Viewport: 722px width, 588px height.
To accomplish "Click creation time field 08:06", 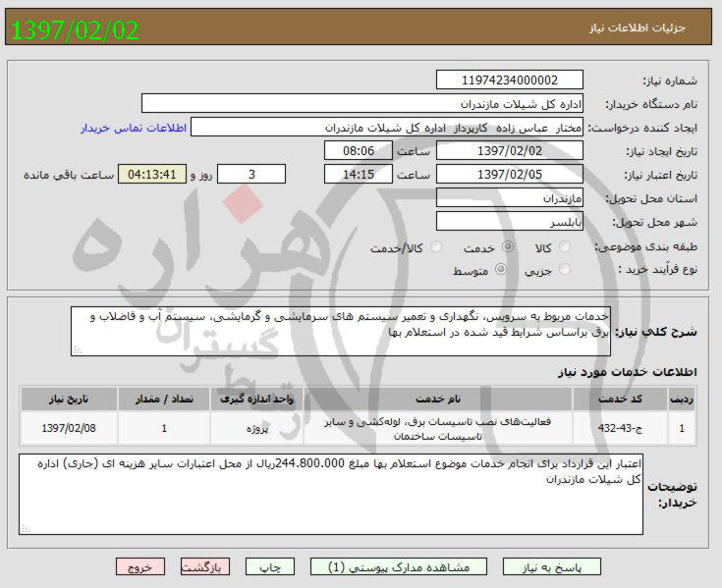I will (x=359, y=150).
